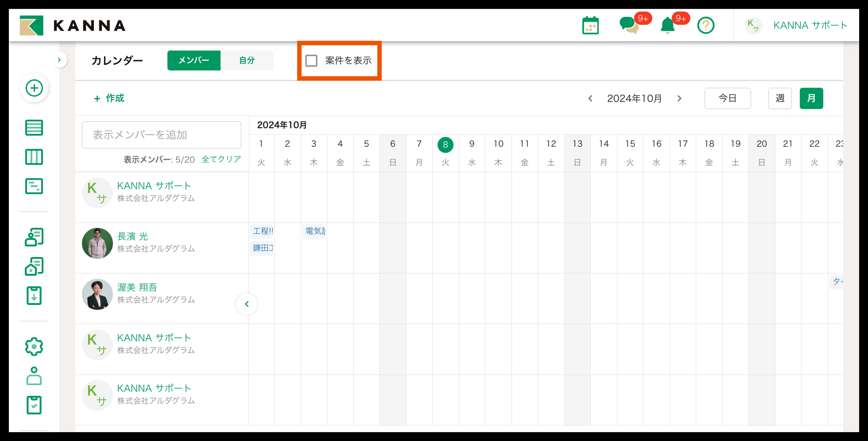
Task: Select the メンバー tab
Action: (194, 61)
